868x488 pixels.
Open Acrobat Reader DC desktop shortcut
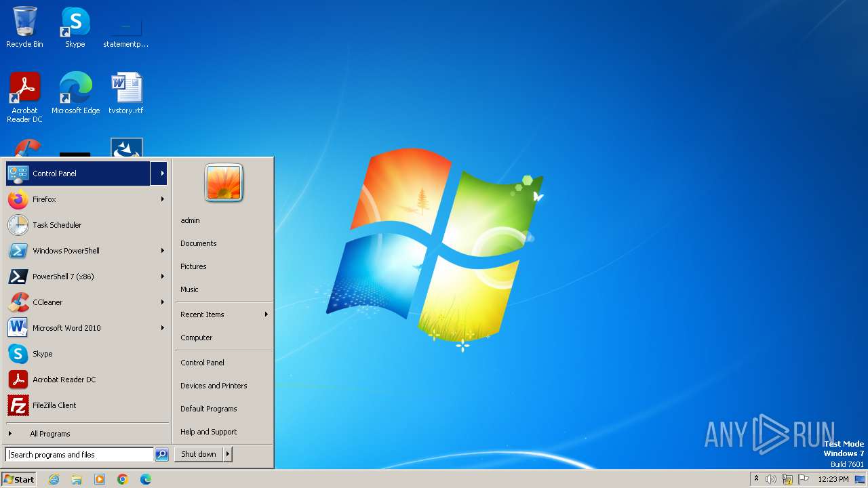point(24,98)
